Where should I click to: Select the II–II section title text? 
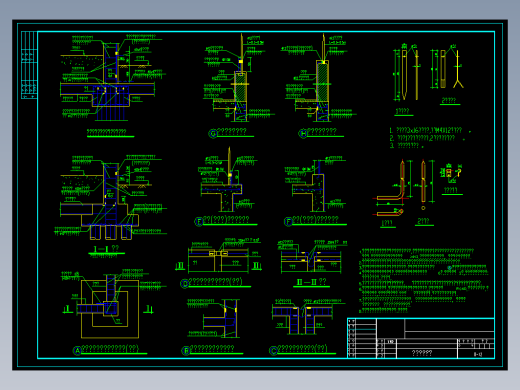coord(311,282)
